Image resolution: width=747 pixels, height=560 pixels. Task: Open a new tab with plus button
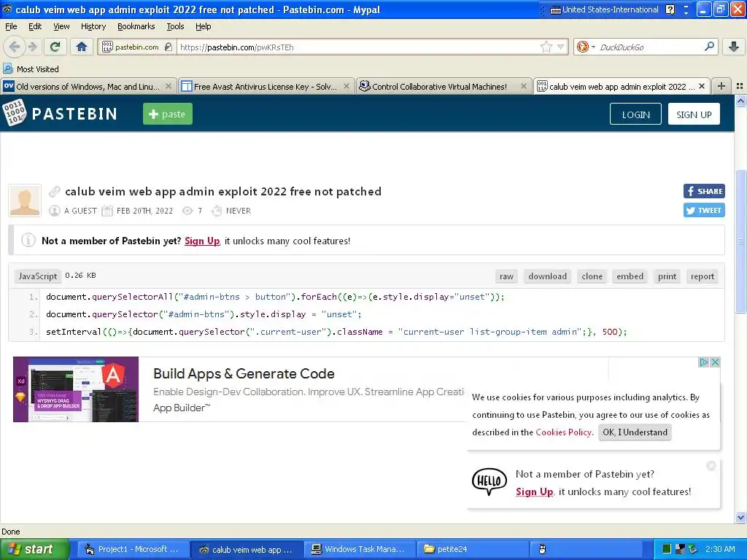(721, 86)
